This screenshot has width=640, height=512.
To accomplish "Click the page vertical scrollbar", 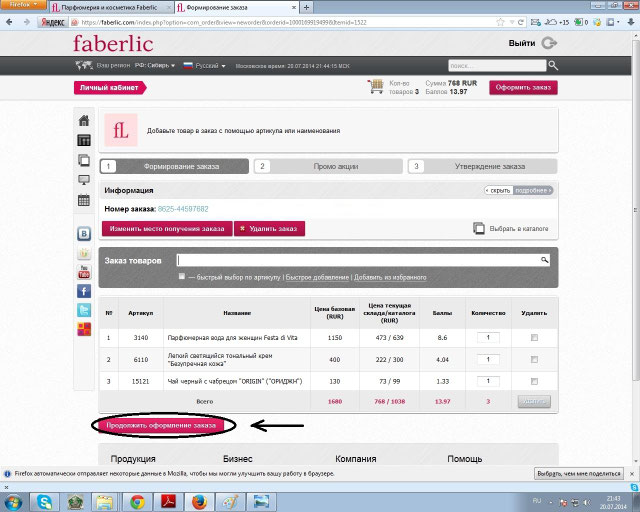I will [636, 210].
